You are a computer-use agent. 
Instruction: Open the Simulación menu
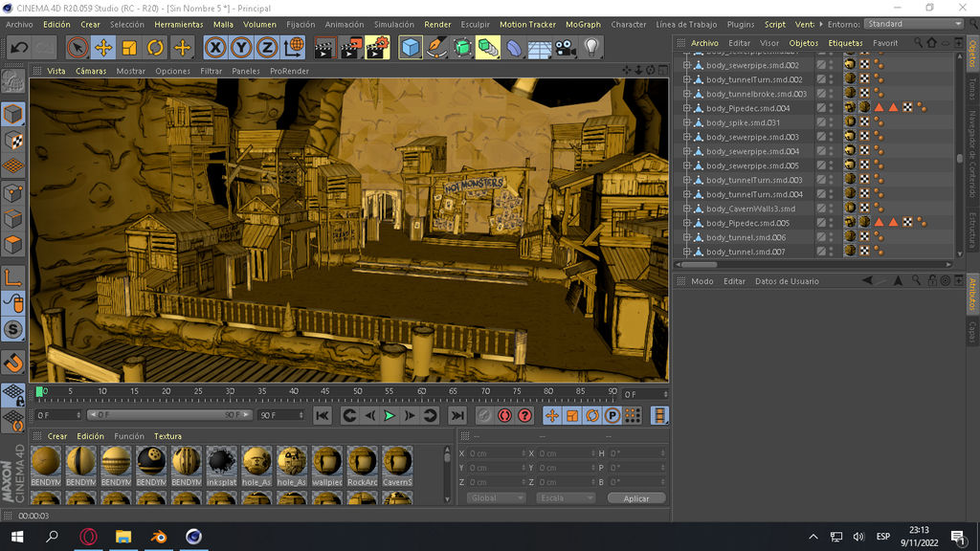click(393, 24)
